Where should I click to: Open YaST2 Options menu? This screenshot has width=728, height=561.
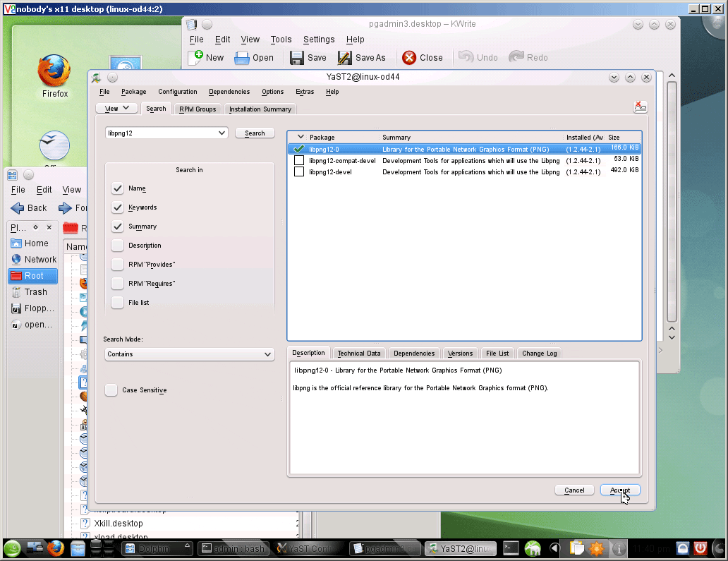[272, 92]
